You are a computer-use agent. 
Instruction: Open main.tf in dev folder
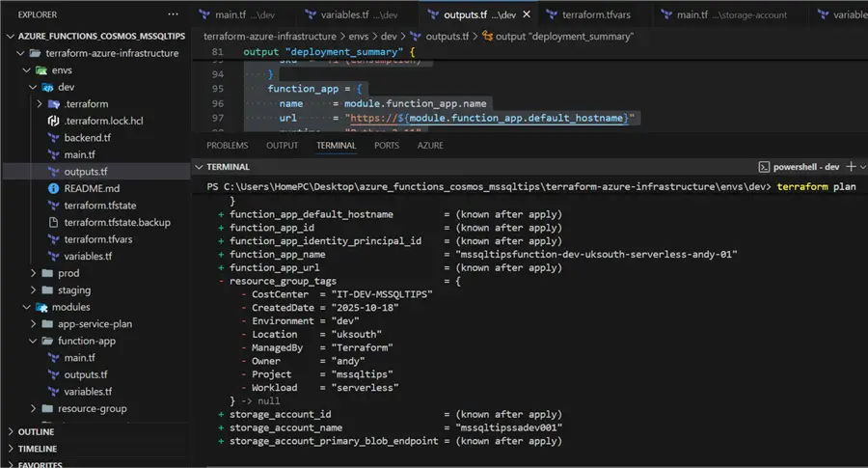79,154
